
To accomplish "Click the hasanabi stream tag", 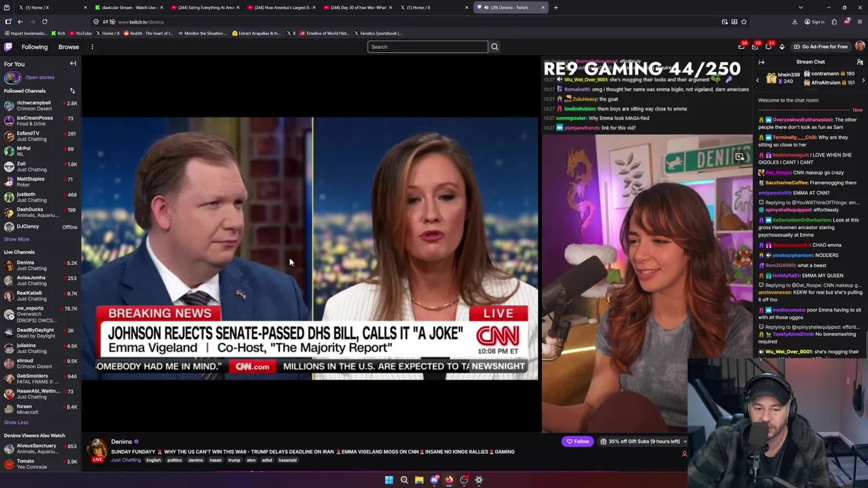I will pos(288,460).
